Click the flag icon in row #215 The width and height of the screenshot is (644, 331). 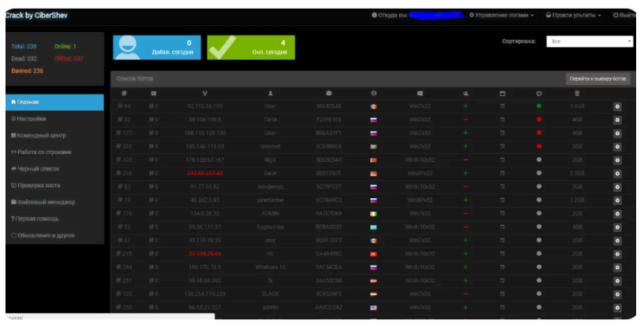pyautogui.click(x=373, y=254)
